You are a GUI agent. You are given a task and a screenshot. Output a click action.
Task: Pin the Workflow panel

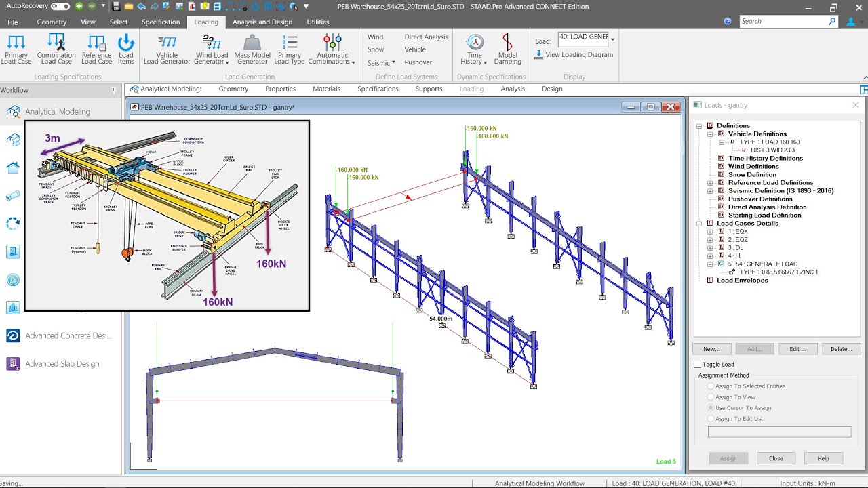click(114, 90)
